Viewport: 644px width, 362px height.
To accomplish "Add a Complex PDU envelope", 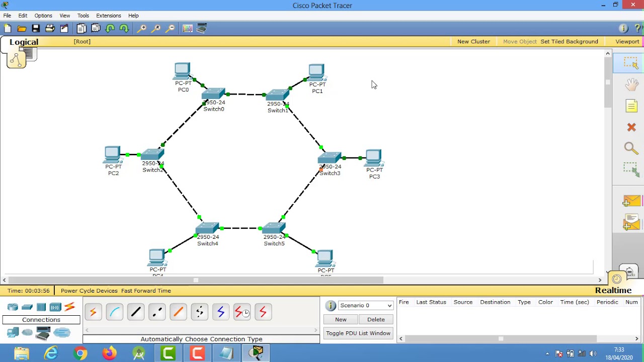I will coord(631,222).
